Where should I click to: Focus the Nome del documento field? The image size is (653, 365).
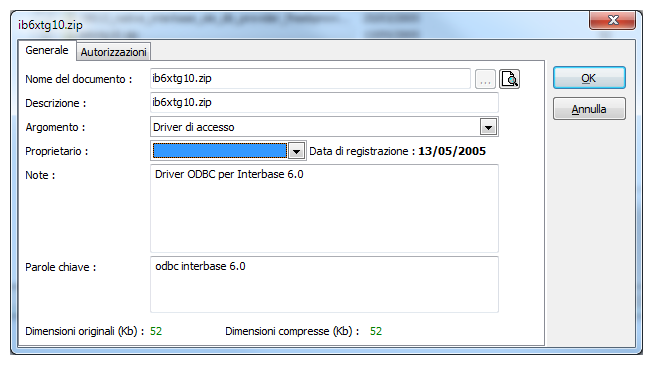pyautogui.click(x=310, y=79)
